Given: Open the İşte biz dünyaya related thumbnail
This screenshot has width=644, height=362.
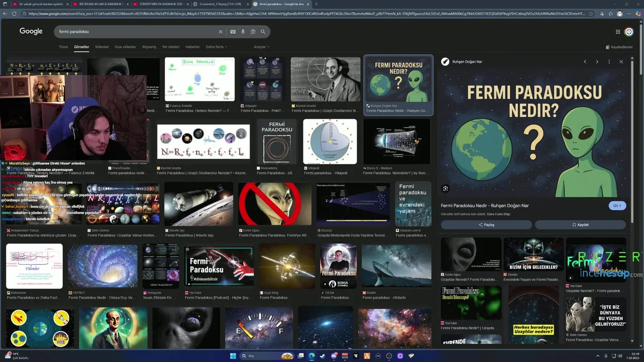Looking at the screenshot, I should click(x=596, y=314).
